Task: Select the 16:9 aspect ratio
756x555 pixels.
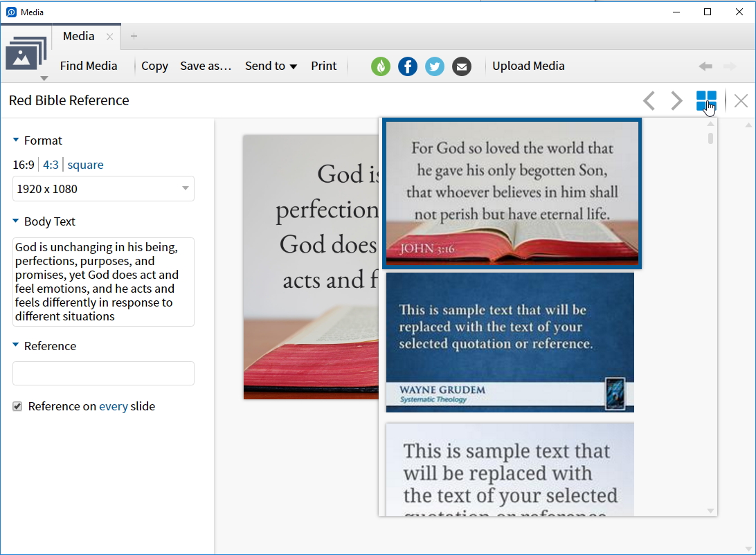Action: pyautogui.click(x=23, y=165)
